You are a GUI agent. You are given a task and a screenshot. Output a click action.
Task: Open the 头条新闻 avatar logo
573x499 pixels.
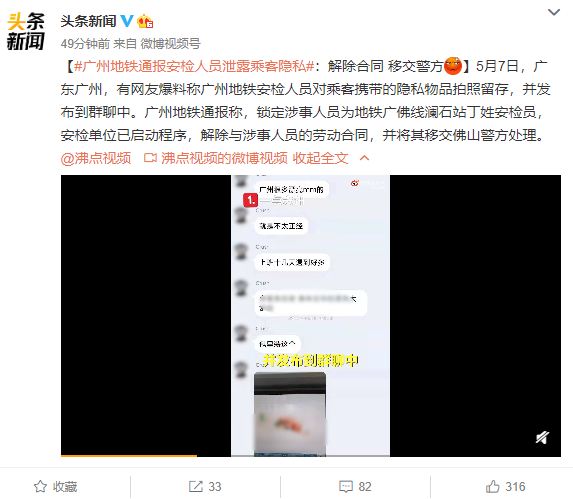pyautogui.click(x=26, y=31)
